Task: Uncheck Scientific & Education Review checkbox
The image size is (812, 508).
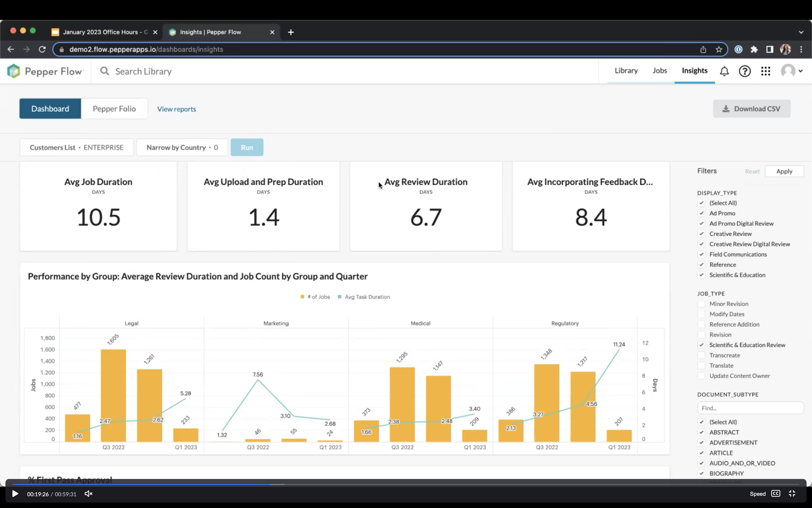Action: [x=701, y=345]
